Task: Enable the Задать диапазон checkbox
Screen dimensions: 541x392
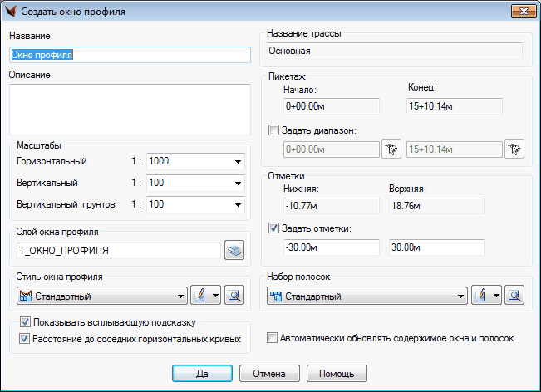Action: pos(274,130)
